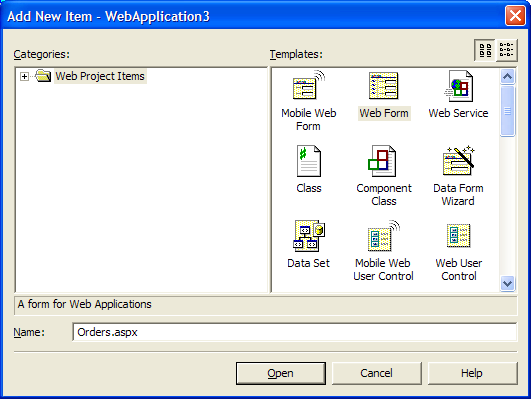Switch templates to small icons view
Screen dimensions: 531x399
pos(507,50)
